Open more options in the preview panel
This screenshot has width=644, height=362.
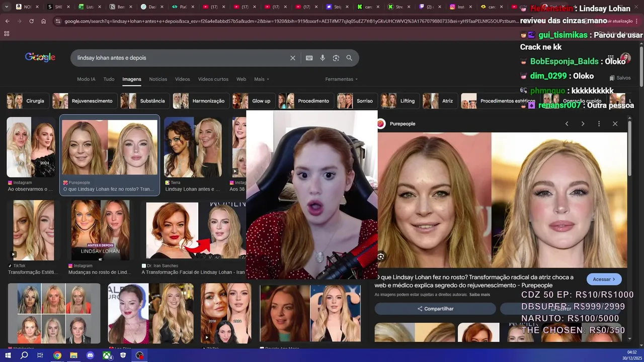click(x=599, y=124)
